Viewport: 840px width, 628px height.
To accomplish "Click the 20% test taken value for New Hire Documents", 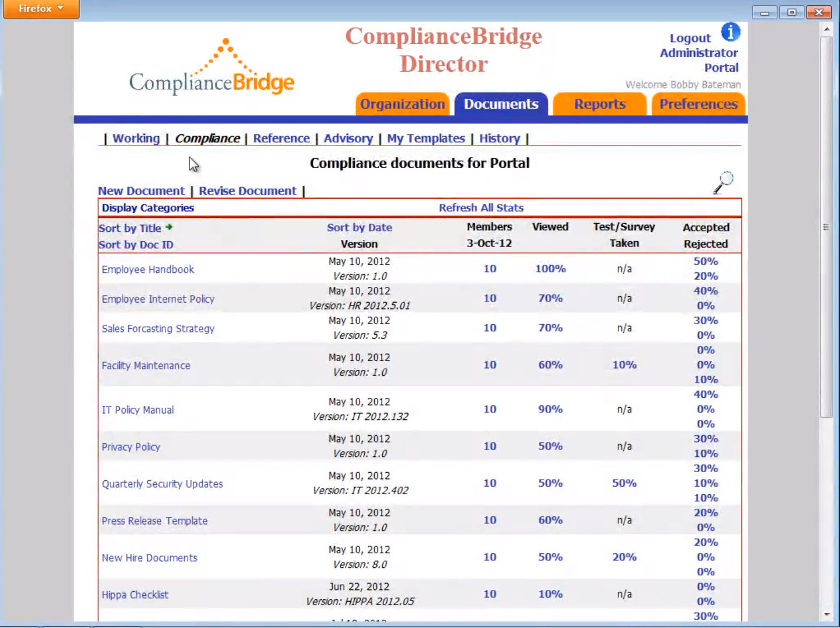I will click(x=624, y=557).
